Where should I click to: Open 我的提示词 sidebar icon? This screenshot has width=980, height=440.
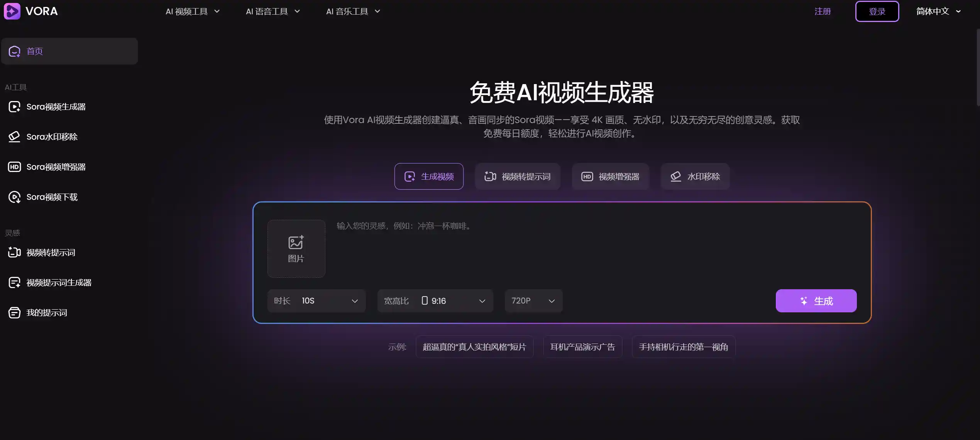click(x=14, y=313)
